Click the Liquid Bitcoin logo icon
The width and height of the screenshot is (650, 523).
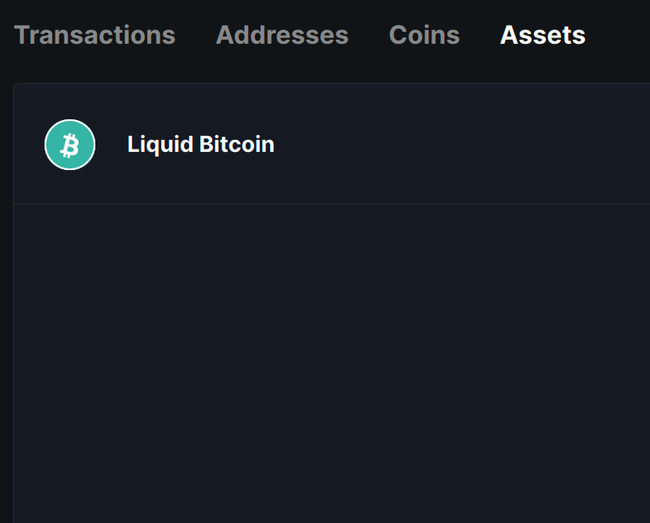point(70,145)
